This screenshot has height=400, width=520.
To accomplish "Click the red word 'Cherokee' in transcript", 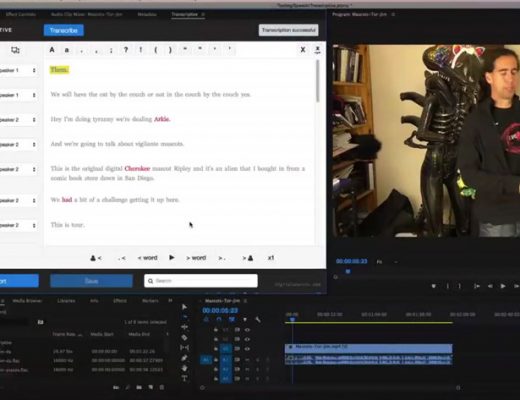I will tap(137, 169).
